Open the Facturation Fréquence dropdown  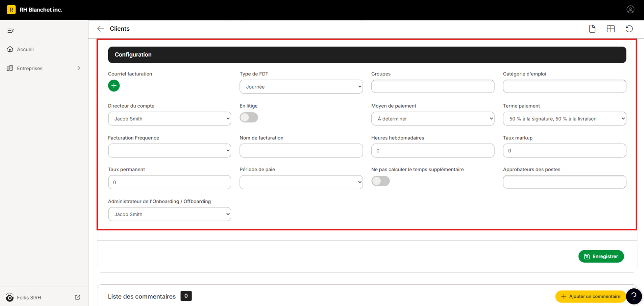coord(170,151)
